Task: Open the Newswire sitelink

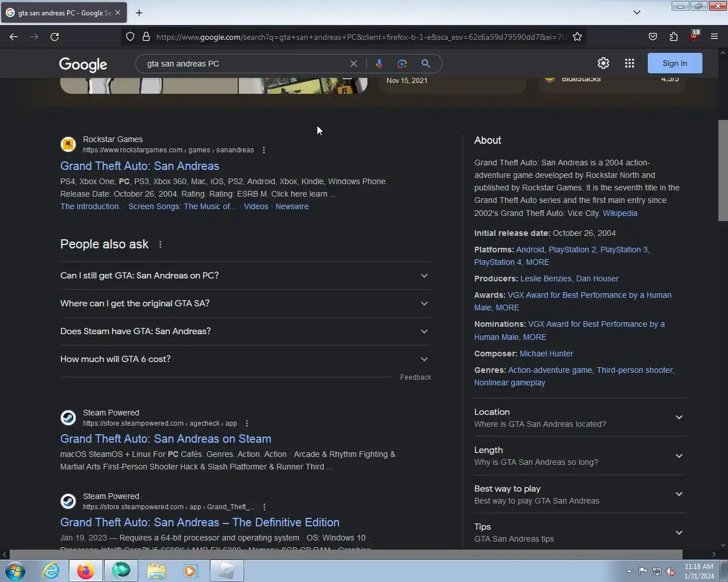Action: click(x=292, y=206)
